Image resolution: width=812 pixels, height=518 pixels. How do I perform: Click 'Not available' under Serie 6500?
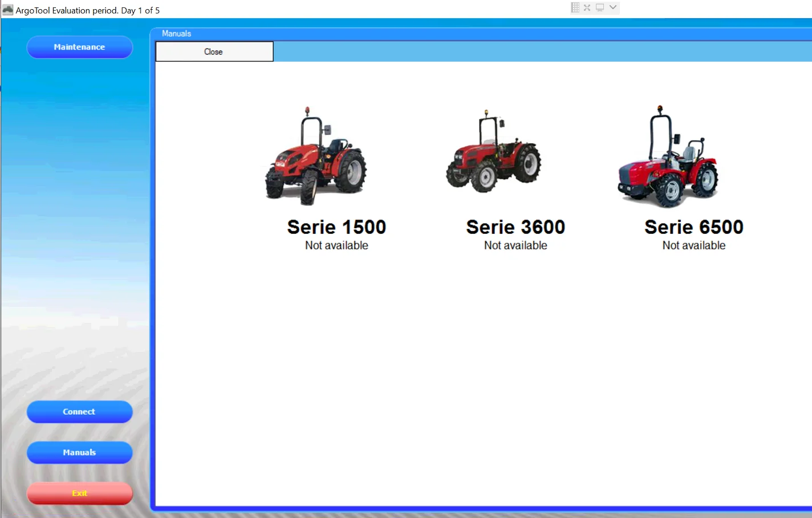[694, 245]
